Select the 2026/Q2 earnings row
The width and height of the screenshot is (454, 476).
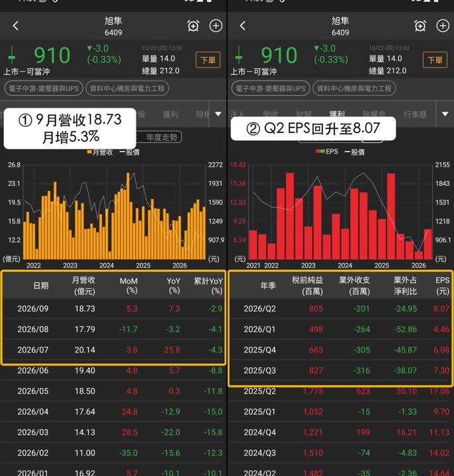[x=340, y=309]
